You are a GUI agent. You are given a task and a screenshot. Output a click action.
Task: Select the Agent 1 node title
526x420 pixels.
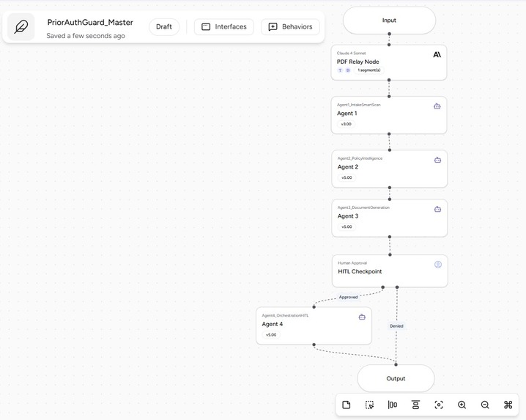(x=347, y=114)
